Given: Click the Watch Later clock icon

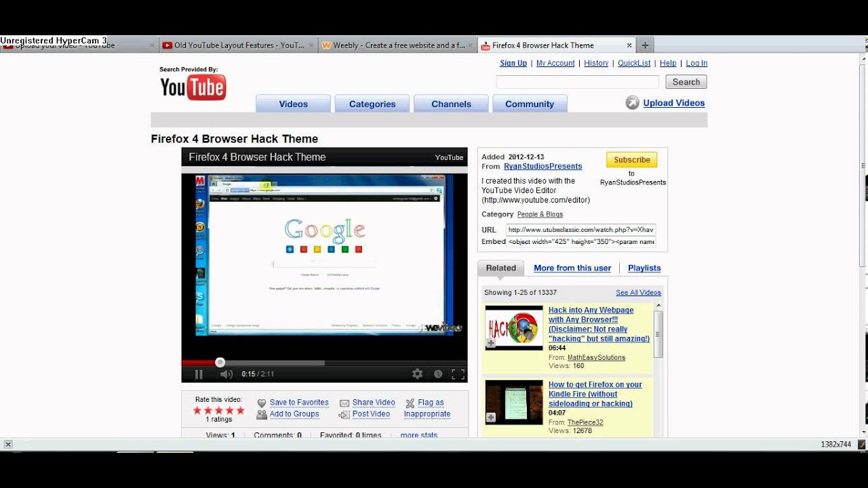Looking at the screenshot, I should tap(438, 374).
